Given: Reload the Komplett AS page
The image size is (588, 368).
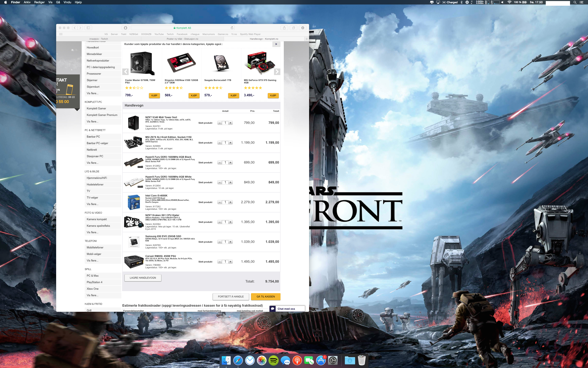Looking at the screenshot, I should point(232,28).
